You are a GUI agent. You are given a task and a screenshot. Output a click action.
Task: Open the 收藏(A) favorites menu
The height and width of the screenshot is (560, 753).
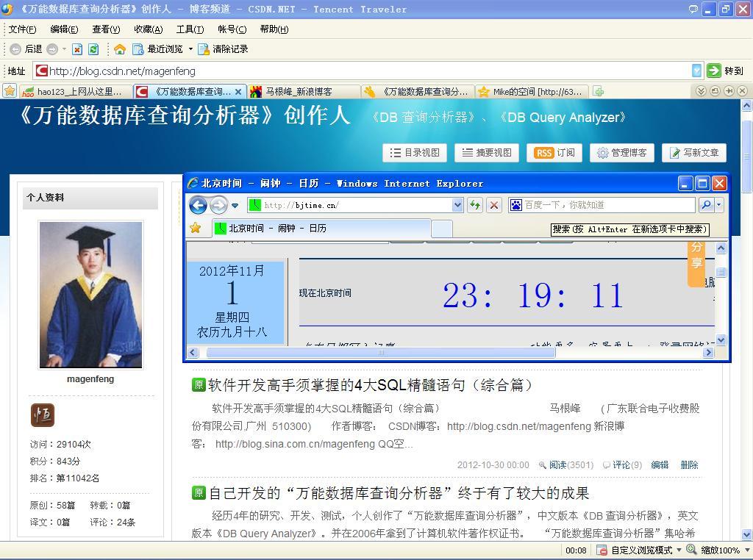click(x=148, y=29)
